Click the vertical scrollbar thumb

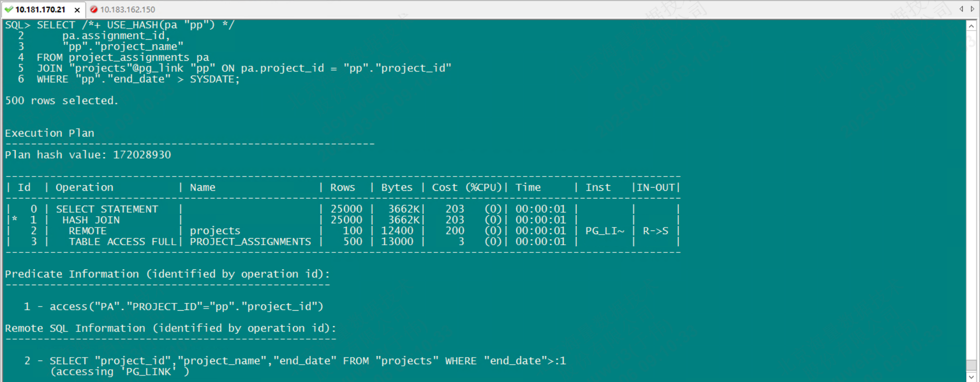971,366
